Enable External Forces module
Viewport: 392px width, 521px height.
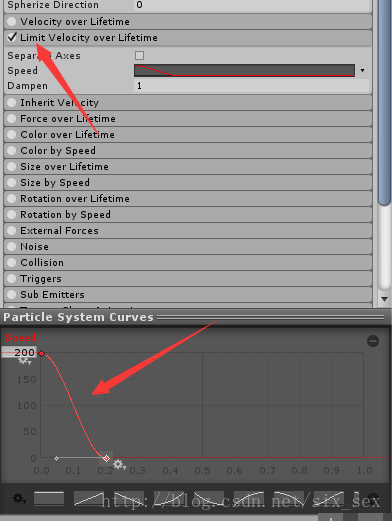point(12,230)
